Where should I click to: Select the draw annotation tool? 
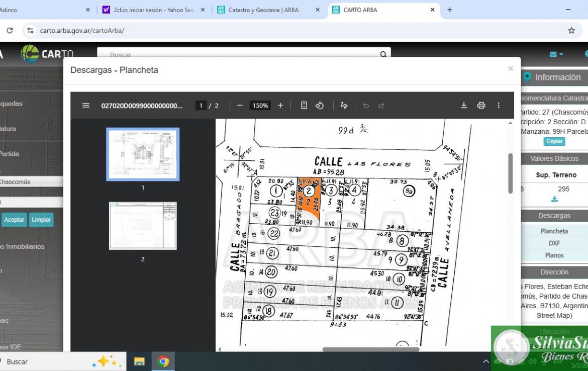tap(344, 106)
